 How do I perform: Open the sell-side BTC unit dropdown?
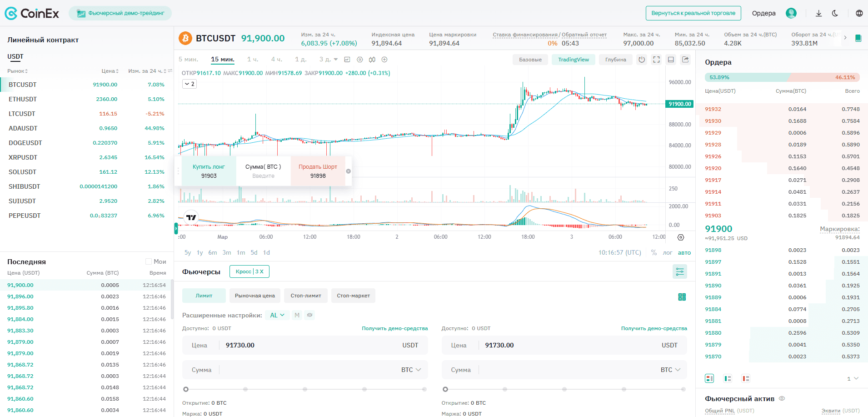click(x=671, y=370)
